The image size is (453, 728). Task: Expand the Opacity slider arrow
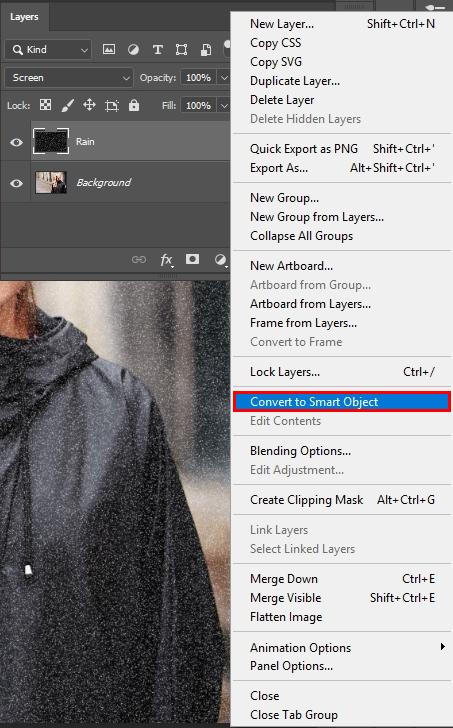(224, 78)
